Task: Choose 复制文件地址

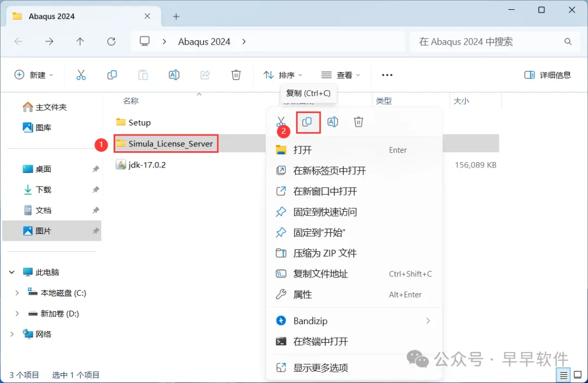Action: [354, 274]
